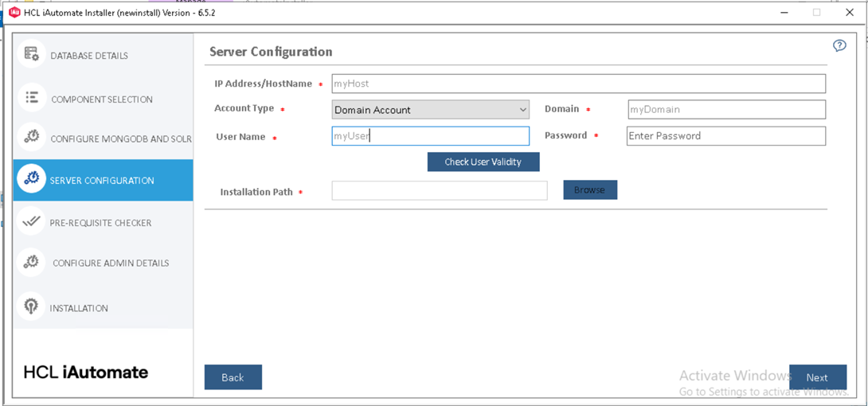Focus the Domain input field

click(x=727, y=109)
